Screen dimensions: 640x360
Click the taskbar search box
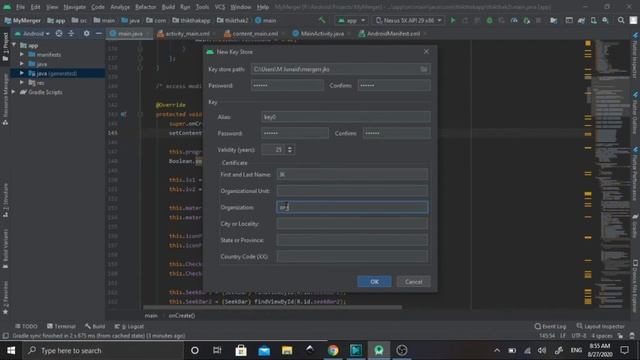point(104,350)
